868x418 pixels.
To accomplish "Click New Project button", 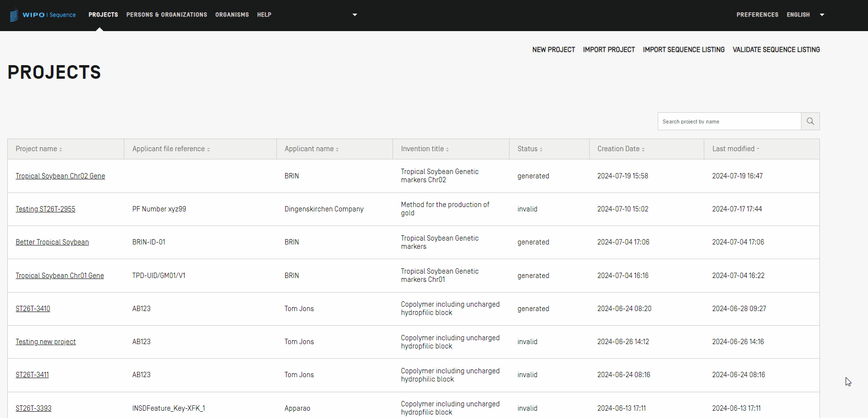I will click(553, 50).
